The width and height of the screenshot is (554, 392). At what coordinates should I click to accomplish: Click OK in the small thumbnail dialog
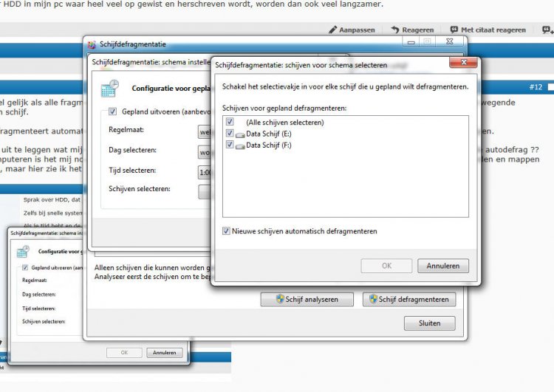(124, 352)
